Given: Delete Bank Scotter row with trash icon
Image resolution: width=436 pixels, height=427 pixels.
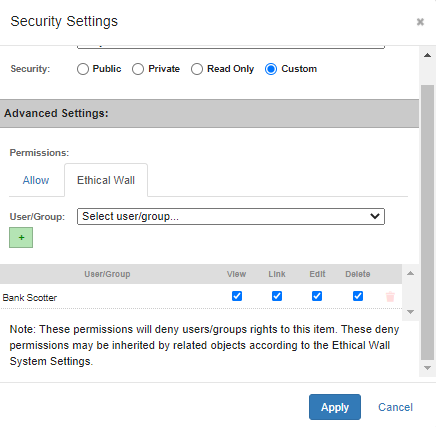Looking at the screenshot, I should click(390, 296).
